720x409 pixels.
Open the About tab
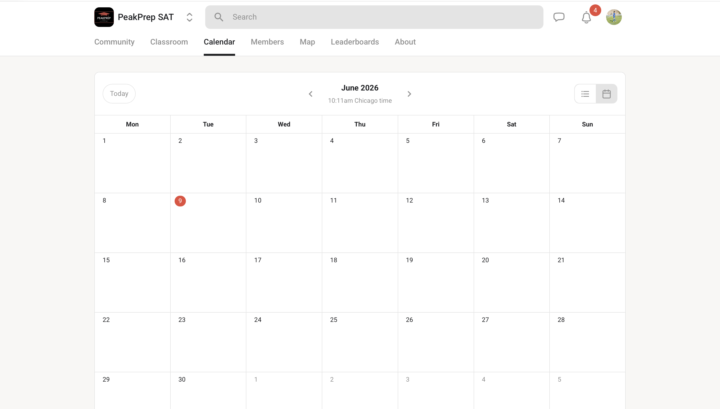(405, 42)
